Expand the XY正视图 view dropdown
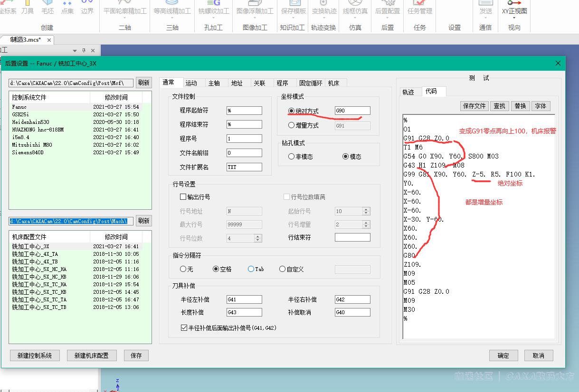The image size is (579, 392). [514, 18]
